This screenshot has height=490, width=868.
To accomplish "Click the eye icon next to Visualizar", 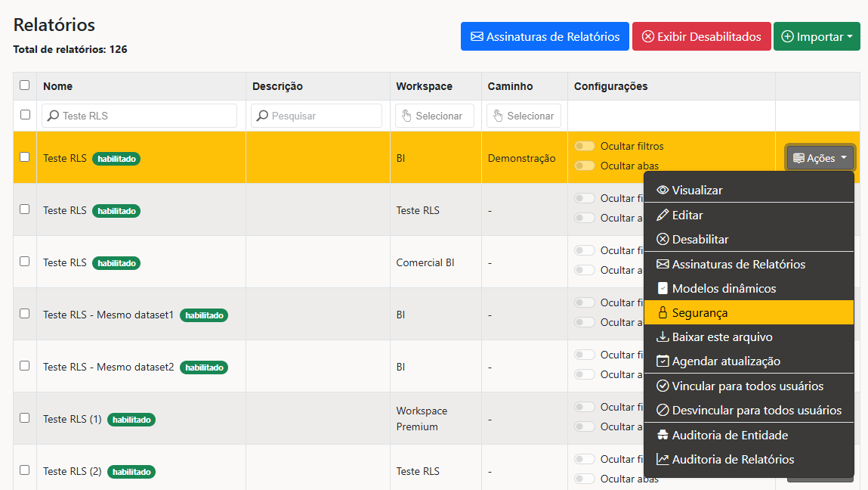I will coord(662,190).
